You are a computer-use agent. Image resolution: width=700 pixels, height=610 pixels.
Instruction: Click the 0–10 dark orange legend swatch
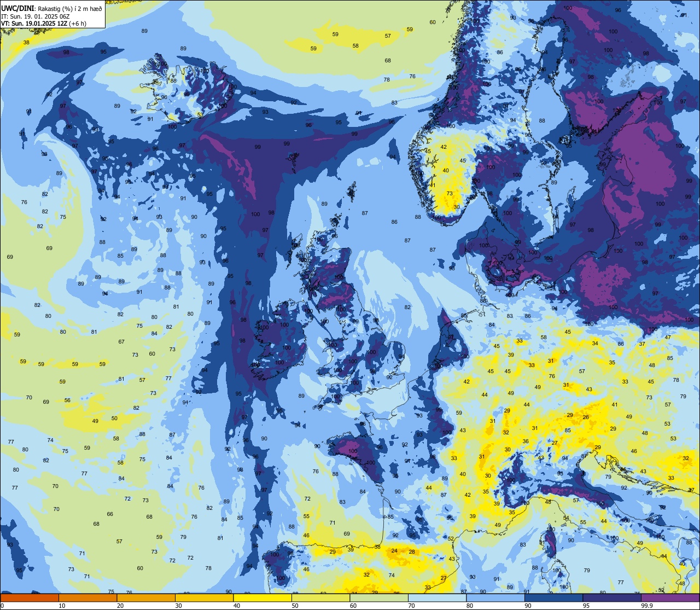(30, 597)
